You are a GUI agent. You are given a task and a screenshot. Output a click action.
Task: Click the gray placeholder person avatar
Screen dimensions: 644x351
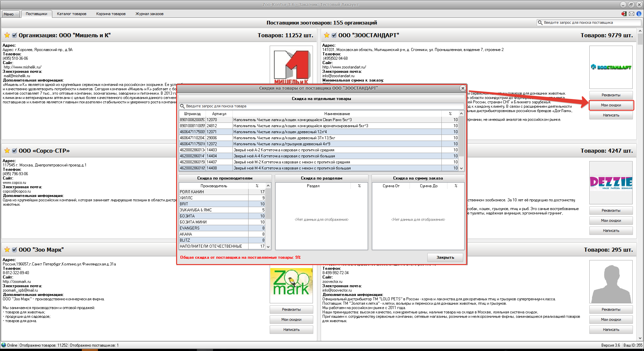pos(611,282)
